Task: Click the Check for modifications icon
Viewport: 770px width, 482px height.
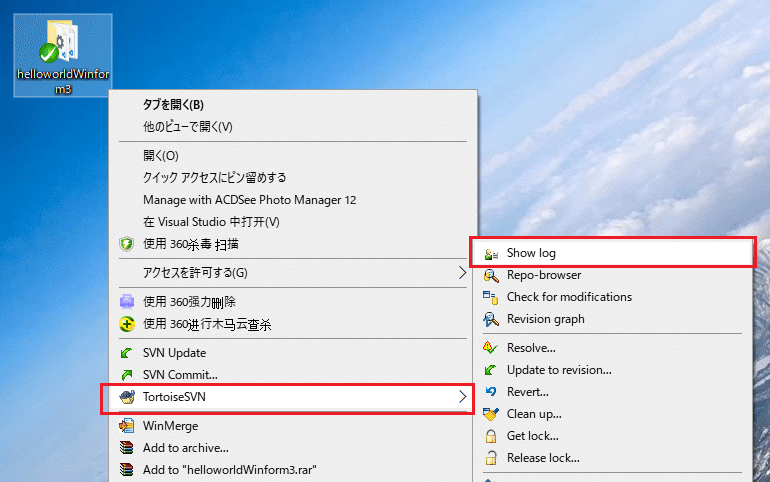Action: coord(491,297)
